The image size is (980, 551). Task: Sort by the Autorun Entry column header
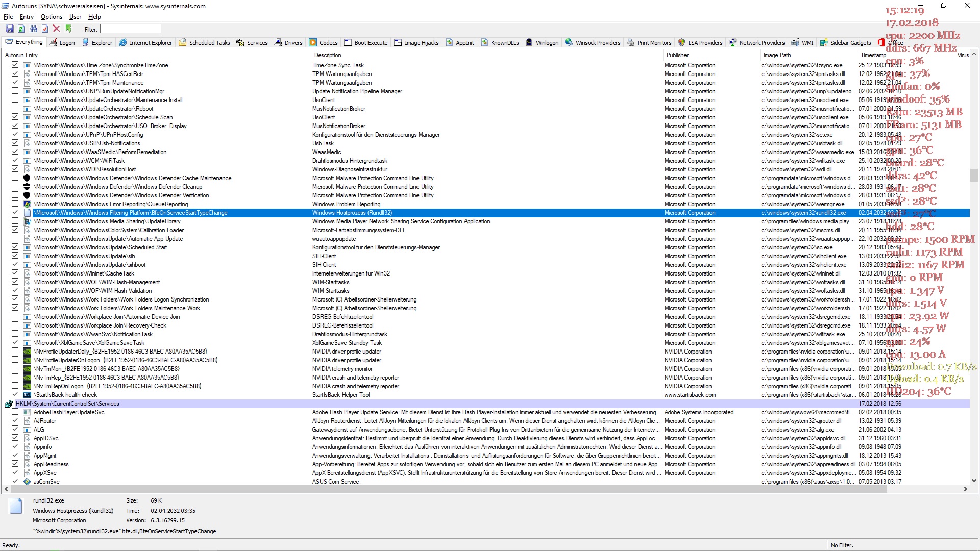tap(156, 55)
